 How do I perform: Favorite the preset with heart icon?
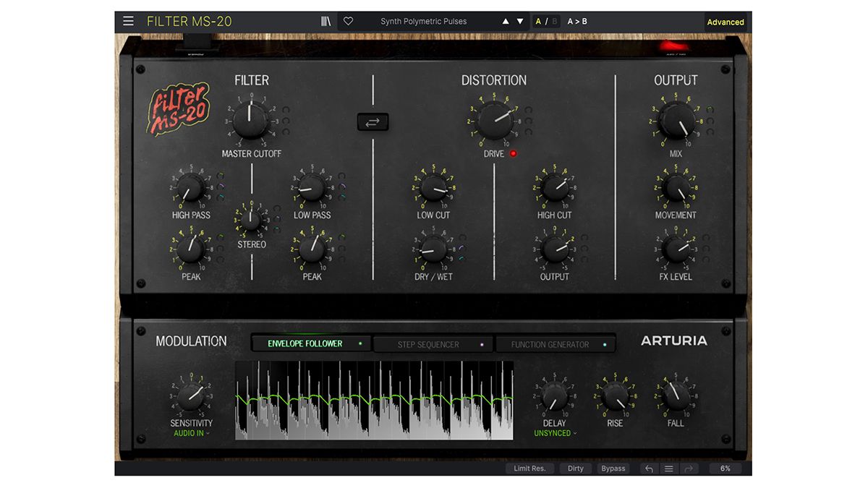point(348,21)
